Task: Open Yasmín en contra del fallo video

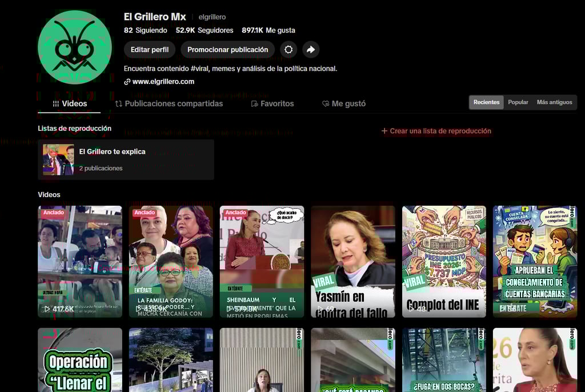Action: coord(353,261)
